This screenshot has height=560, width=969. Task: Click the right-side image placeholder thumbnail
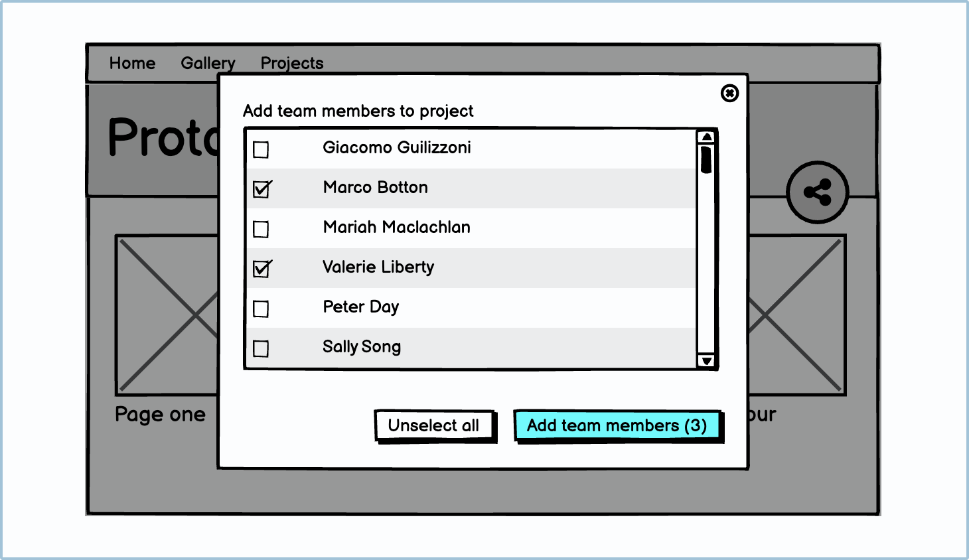[796, 315]
